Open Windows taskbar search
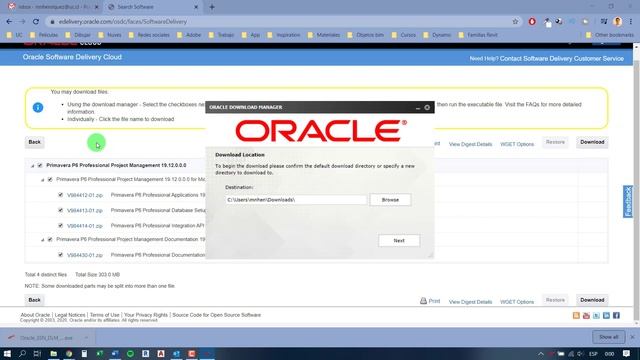 (22, 353)
